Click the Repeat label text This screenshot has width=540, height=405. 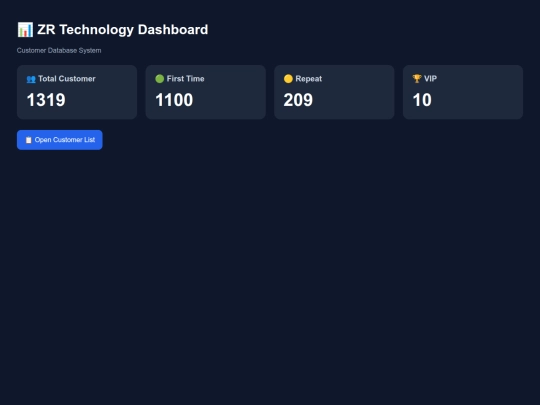[x=309, y=79]
